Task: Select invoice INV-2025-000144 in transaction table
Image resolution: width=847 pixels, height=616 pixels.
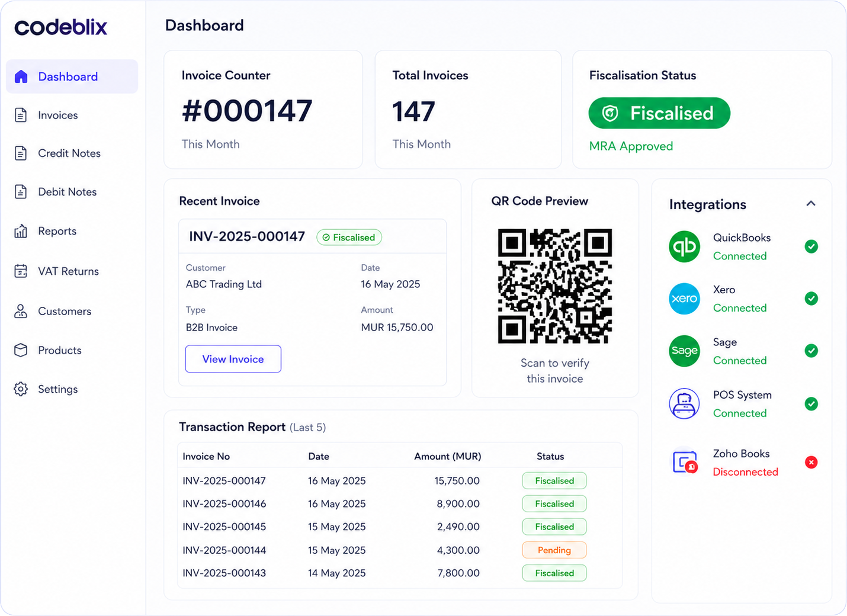Action: click(224, 550)
